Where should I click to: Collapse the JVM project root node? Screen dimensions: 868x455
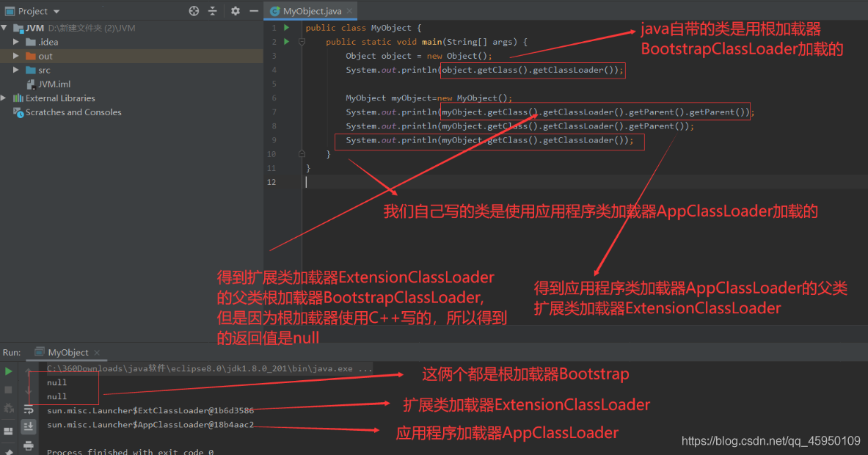coord(4,28)
